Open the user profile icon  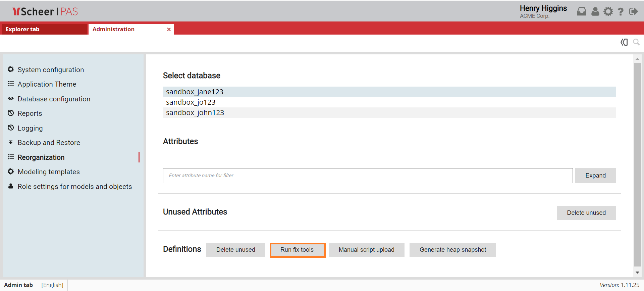coord(595,12)
